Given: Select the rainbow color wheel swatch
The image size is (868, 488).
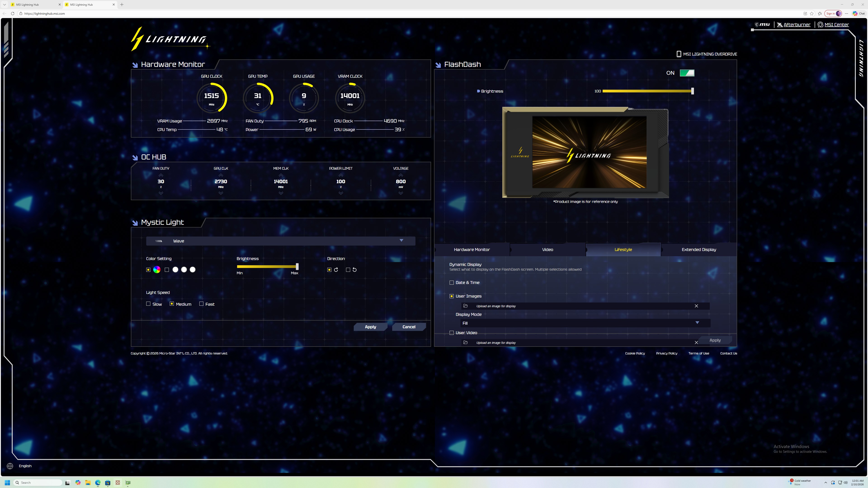Looking at the screenshot, I should pos(157,270).
